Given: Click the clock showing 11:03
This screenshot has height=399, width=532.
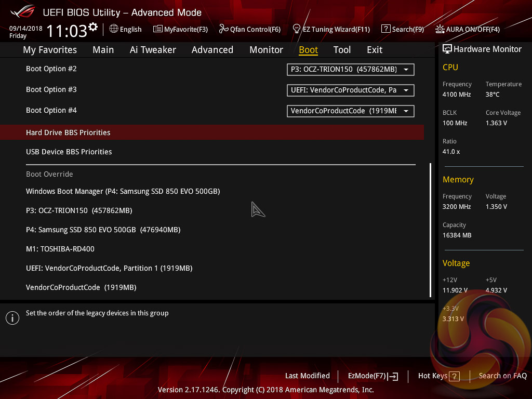Looking at the screenshot, I should coord(67,31).
